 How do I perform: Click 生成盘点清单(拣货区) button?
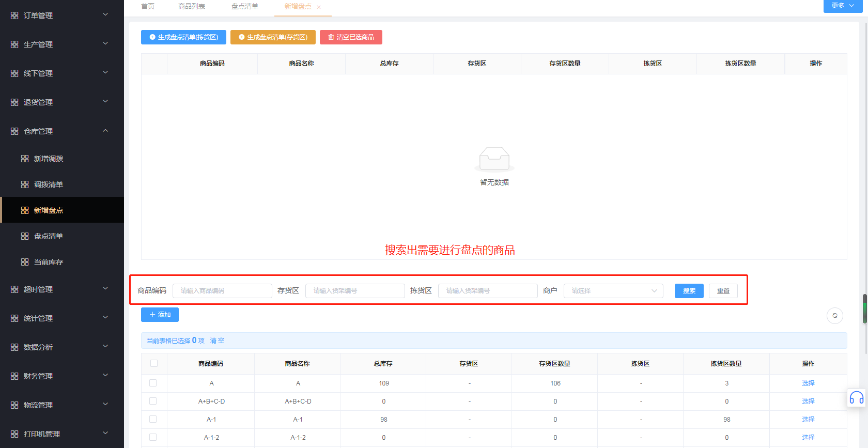[183, 37]
